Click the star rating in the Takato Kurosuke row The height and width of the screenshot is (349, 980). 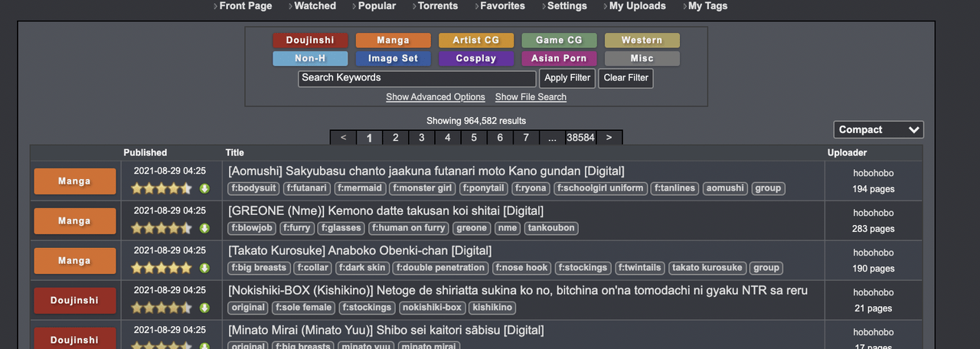(x=162, y=268)
